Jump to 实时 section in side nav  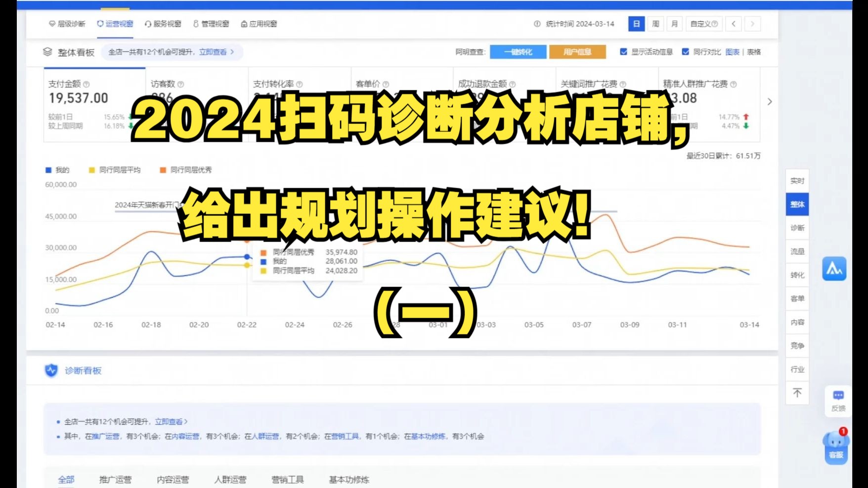pos(797,181)
